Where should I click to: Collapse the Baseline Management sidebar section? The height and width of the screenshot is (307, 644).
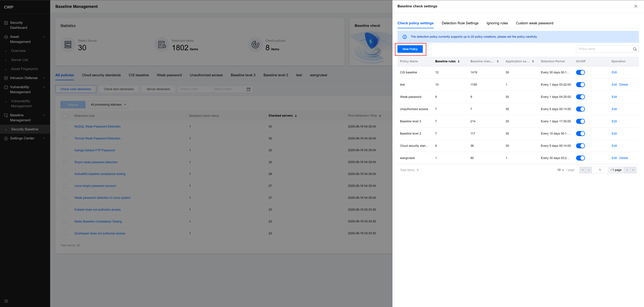point(44,115)
